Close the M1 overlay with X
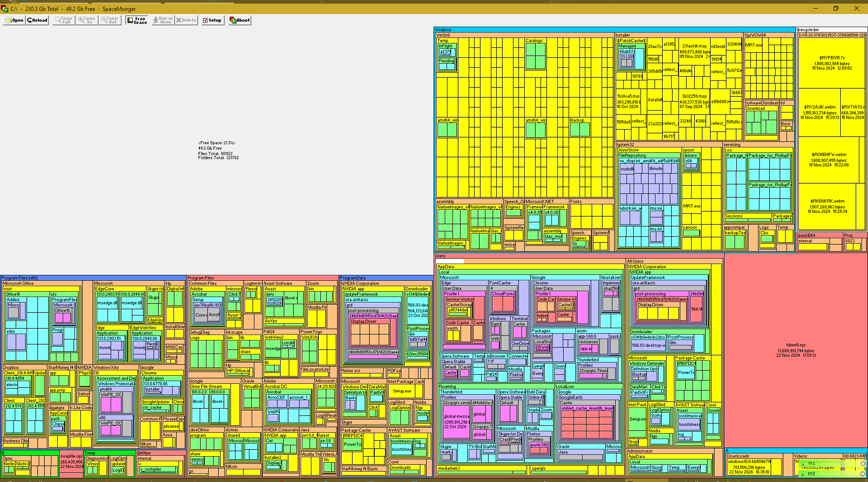This screenshot has height=482, width=868. click(863, 463)
